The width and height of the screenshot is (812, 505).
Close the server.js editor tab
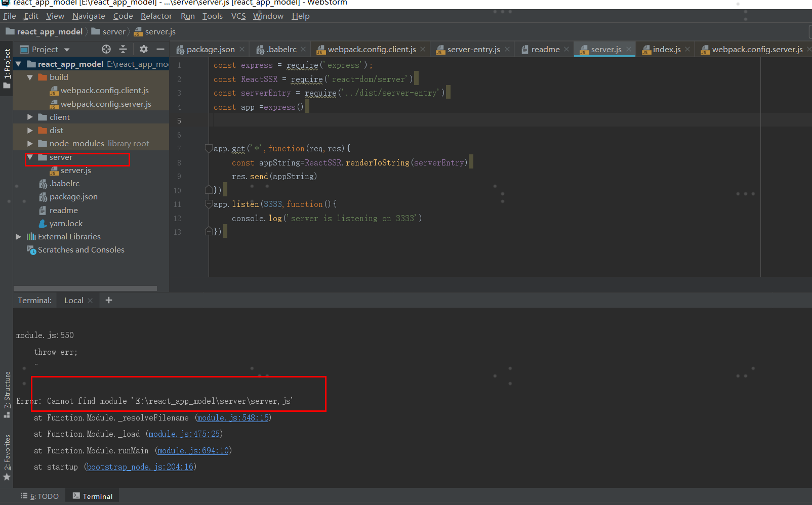pyautogui.click(x=628, y=49)
